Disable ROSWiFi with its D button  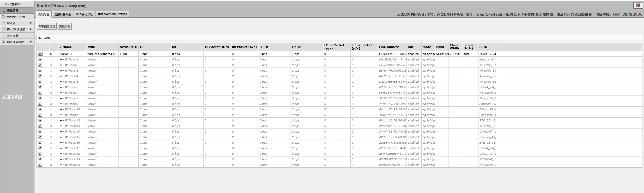click(x=40, y=54)
